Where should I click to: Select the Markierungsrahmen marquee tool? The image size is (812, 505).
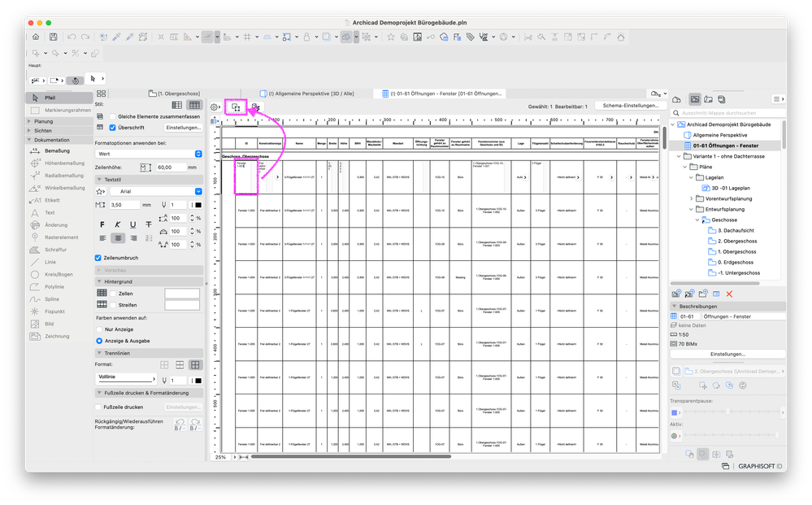[x=59, y=110]
